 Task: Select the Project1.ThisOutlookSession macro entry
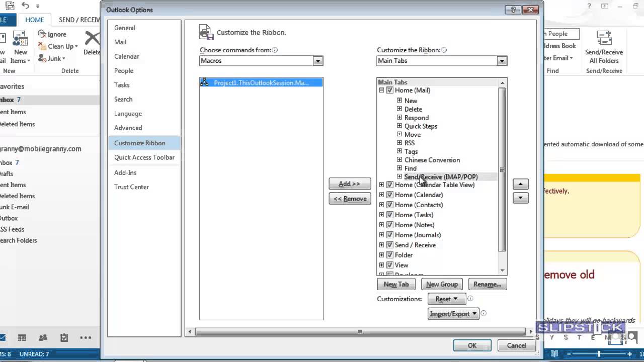click(x=261, y=82)
